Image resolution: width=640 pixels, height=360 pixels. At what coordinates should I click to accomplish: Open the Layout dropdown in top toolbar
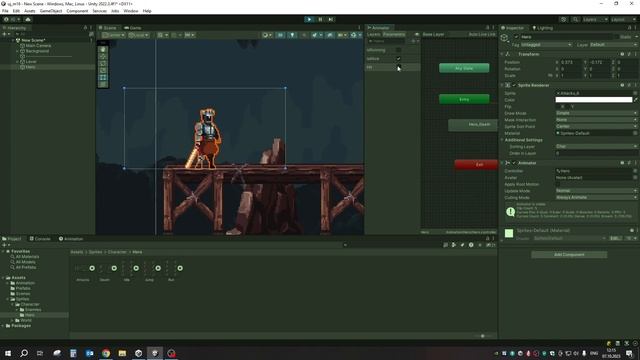[x=623, y=19]
